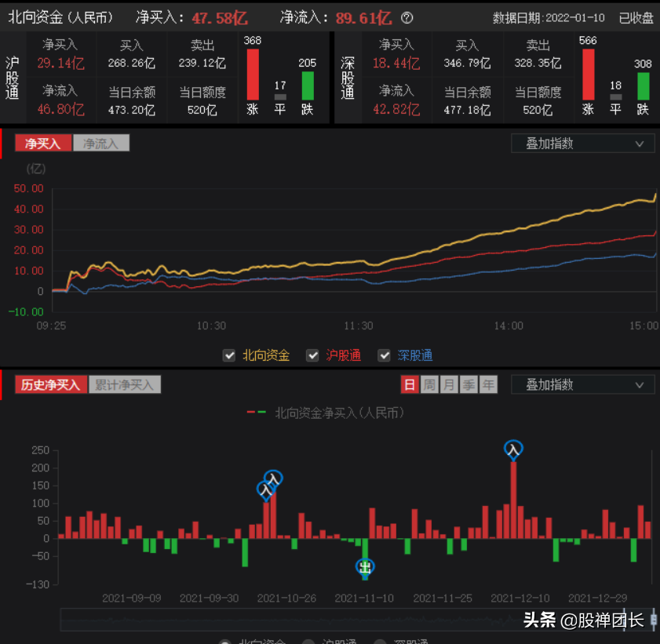Click the 沪股通 净流入 46.80亿 value
The height and width of the screenshot is (644, 660).
tap(60, 110)
